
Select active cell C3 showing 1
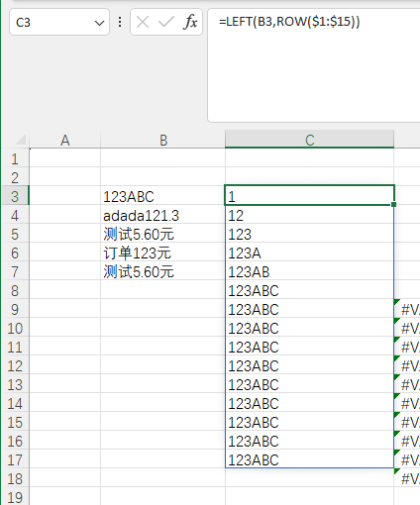pyautogui.click(x=309, y=195)
